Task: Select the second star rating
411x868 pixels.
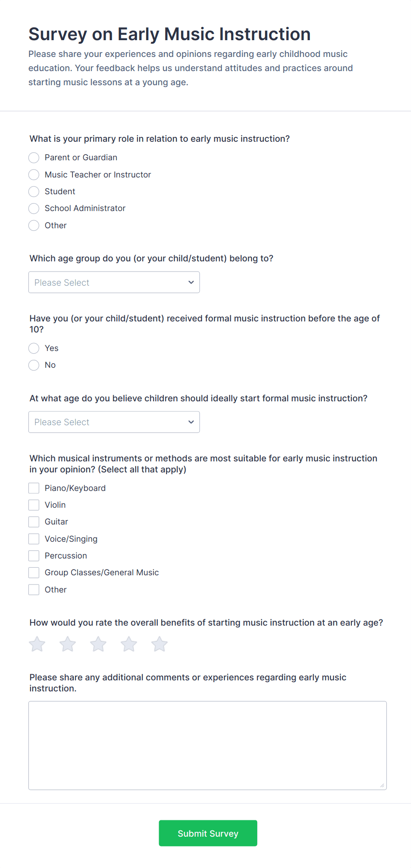Action: 68,644
